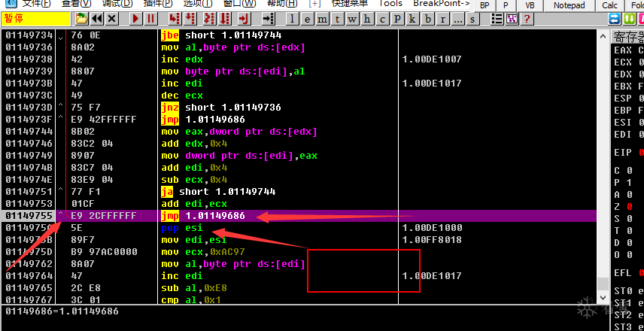Select hex bytes 'E9 42FFFFFF'
The image size is (644, 331).
(104, 120)
